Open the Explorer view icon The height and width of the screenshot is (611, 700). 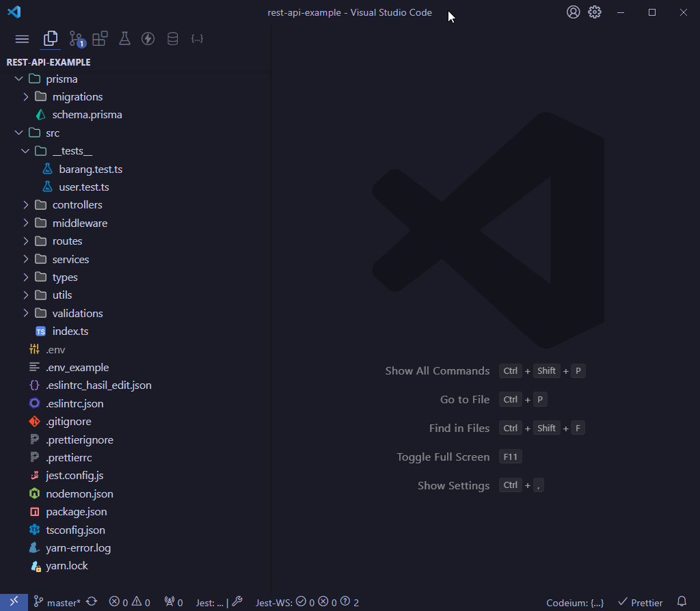pyautogui.click(x=51, y=39)
